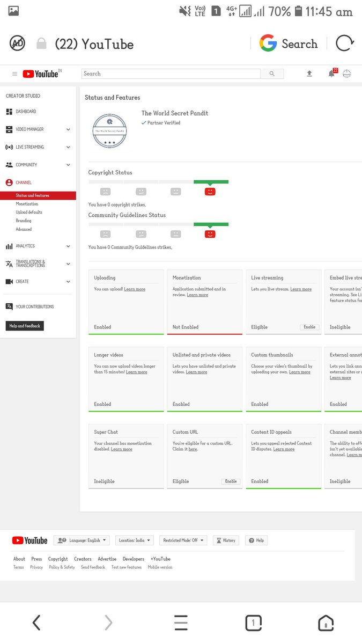Click the Policy & Safety footer link
Image resolution: width=362 pixels, height=644 pixels.
point(62,567)
